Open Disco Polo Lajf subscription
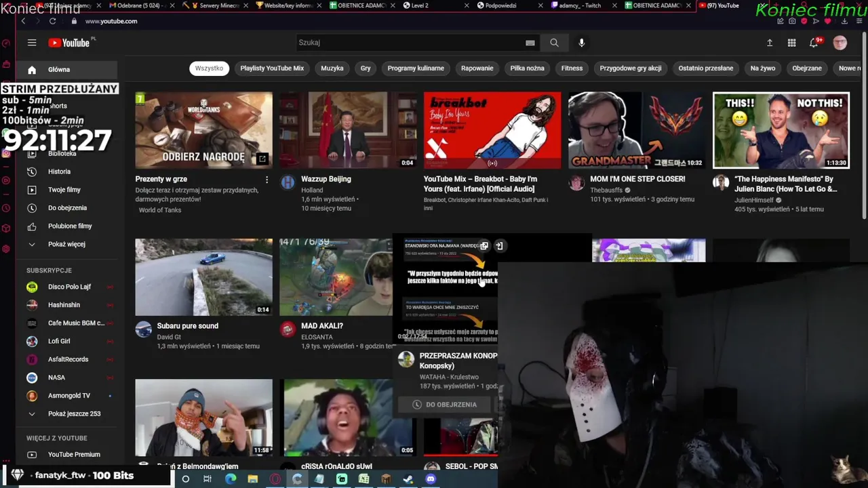 click(x=66, y=287)
